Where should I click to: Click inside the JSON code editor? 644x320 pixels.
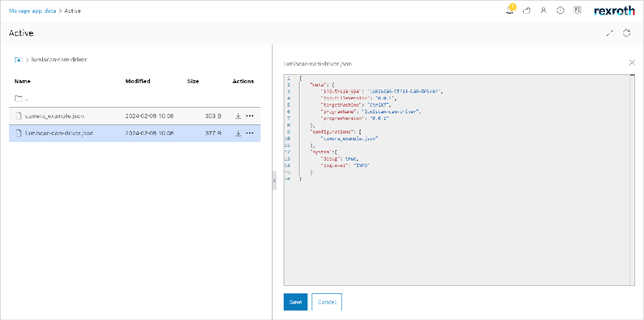click(459, 179)
